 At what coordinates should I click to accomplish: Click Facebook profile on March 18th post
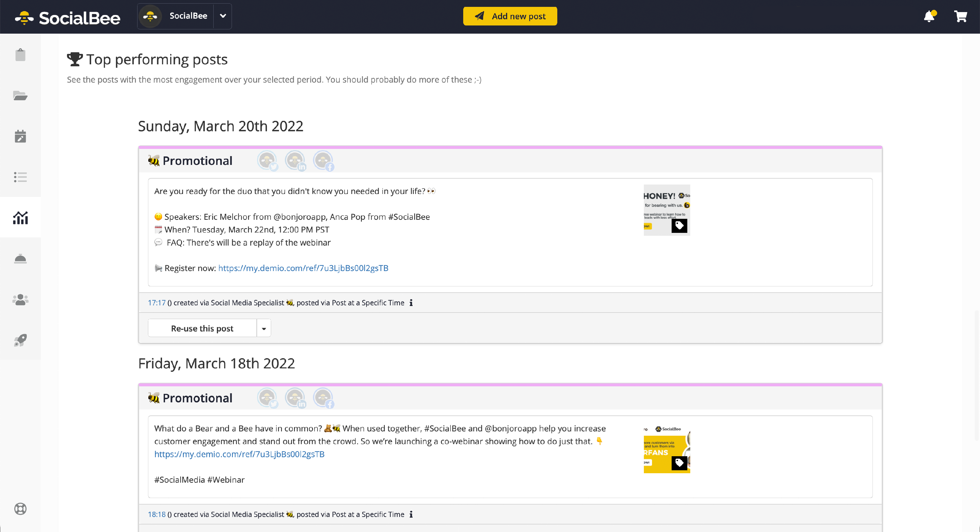coord(324,398)
